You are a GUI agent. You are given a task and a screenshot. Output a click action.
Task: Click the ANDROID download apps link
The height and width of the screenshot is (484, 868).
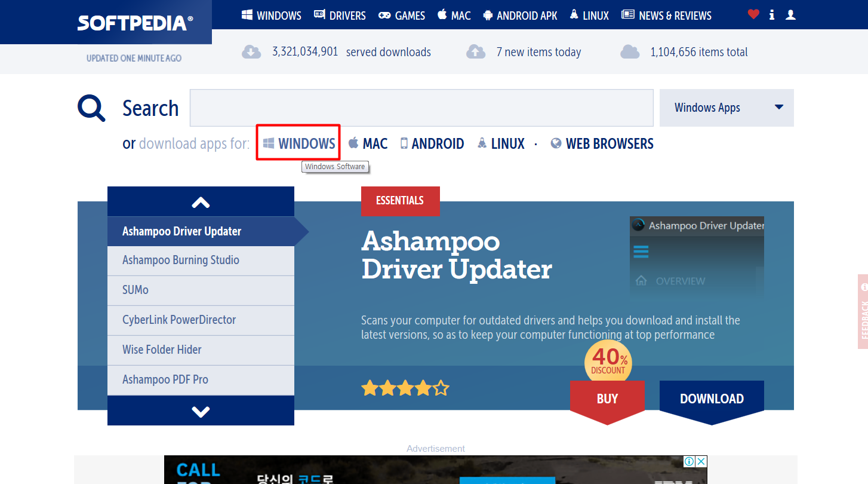(432, 143)
